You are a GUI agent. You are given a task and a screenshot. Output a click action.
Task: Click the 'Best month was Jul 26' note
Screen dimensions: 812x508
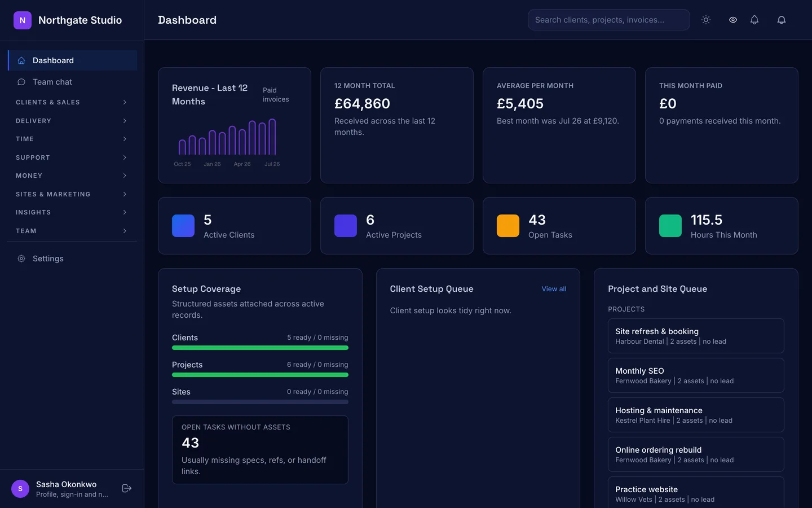coord(558,121)
